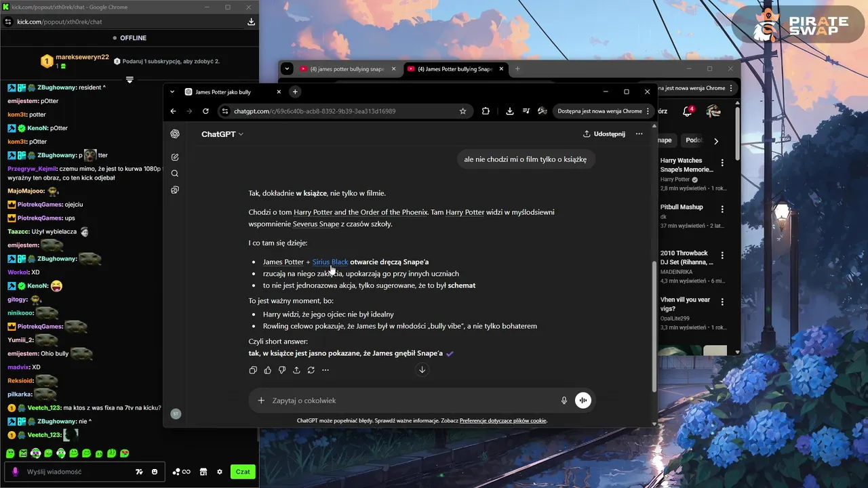Go back in ChatGPT browser window
This screenshot has height=488, width=868.
click(173, 111)
